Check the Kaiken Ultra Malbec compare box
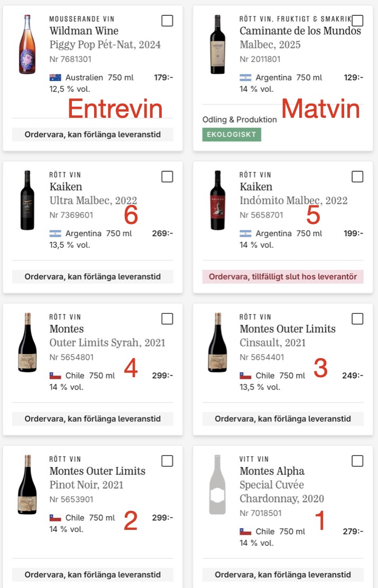Viewport: 378px width, 588px height. (167, 176)
